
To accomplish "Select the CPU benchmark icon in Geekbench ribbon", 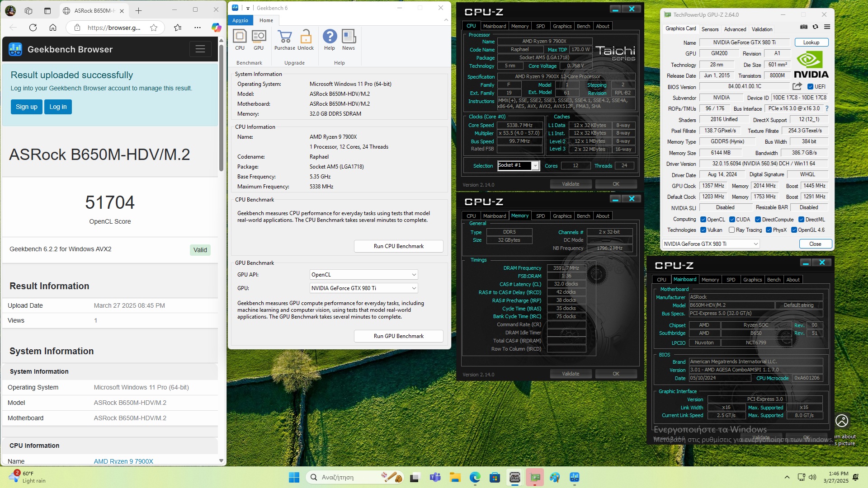I will coord(240,40).
